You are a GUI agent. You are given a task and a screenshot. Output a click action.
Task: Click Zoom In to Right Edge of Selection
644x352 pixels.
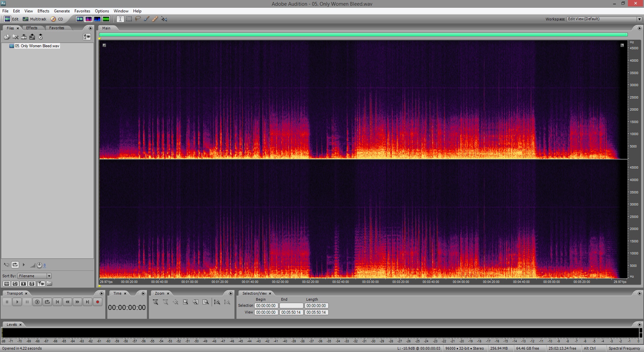click(206, 302)
